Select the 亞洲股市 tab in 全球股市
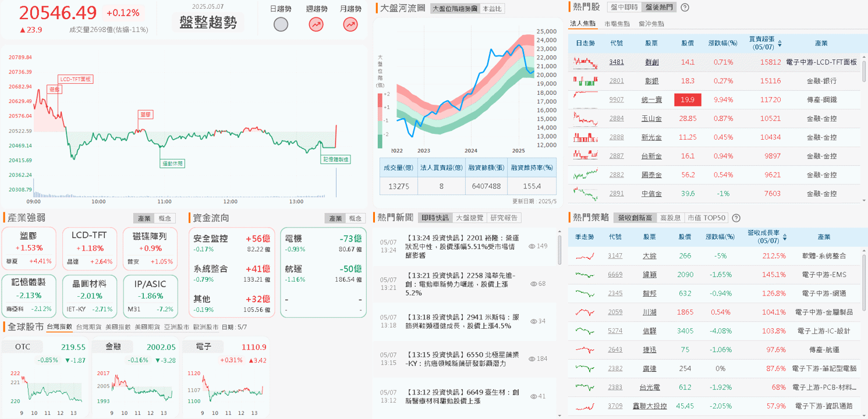Viewport: 868px width, 419px height. (x=176, y=327)
